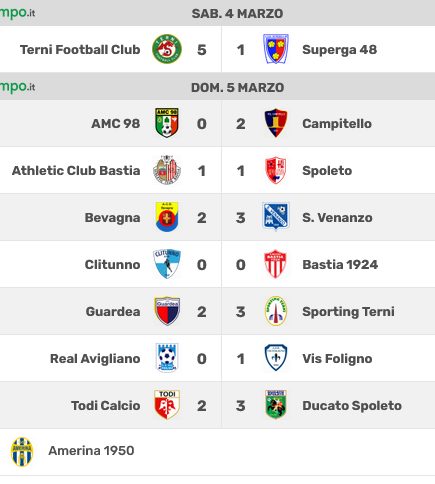Open the Real Avigliano team name
Screen dimensions: 435x484
[x=95, y=358]
